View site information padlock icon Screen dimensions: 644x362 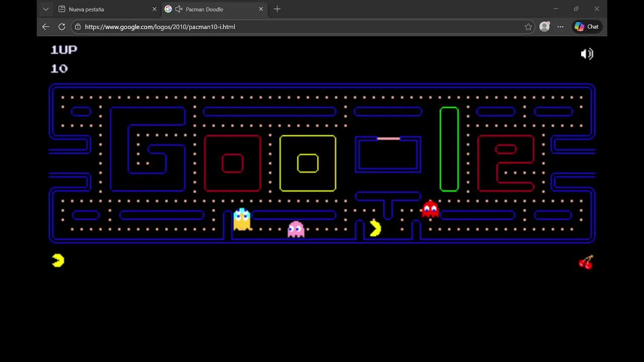(x=78, y=27)
